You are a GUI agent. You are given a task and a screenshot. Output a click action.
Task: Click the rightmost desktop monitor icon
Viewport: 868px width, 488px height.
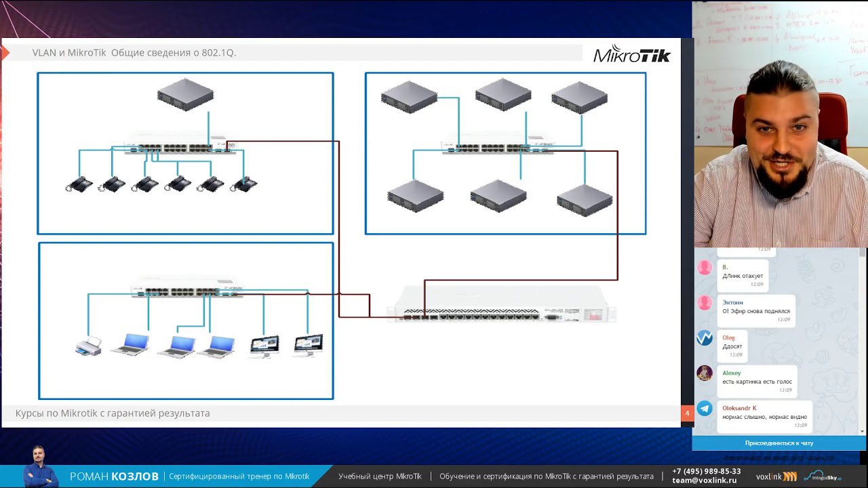(x=309, y=345)
